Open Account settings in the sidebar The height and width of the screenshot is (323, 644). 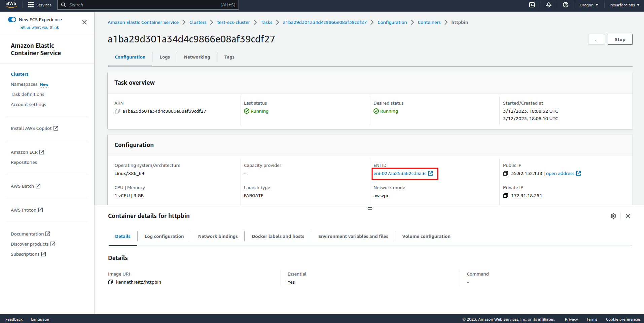[x=28, y=104]
